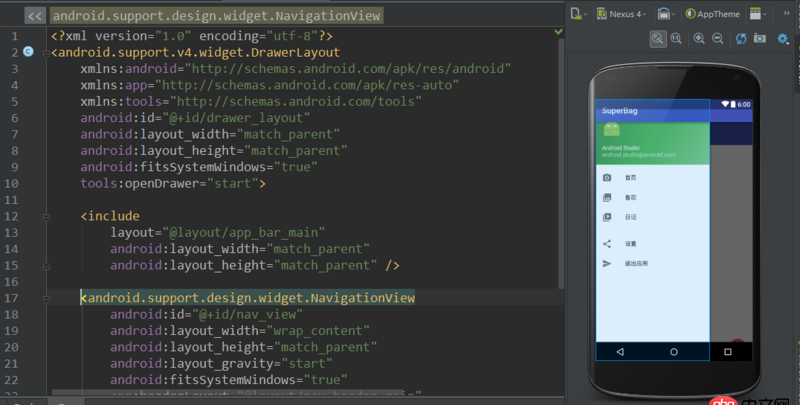Click the back triangle in preview navigation bar
This screenshot has height=405, width=800.
coord(620,351)
